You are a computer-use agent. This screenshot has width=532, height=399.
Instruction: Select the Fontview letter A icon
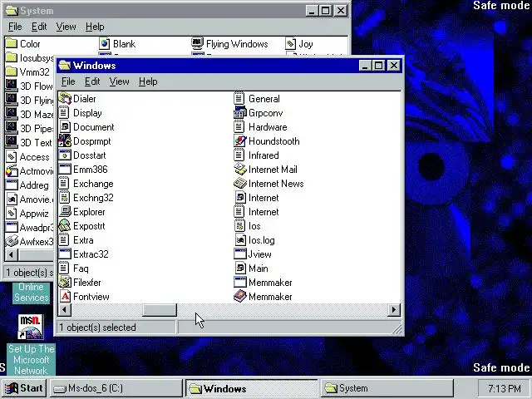(x=65, y=297)
